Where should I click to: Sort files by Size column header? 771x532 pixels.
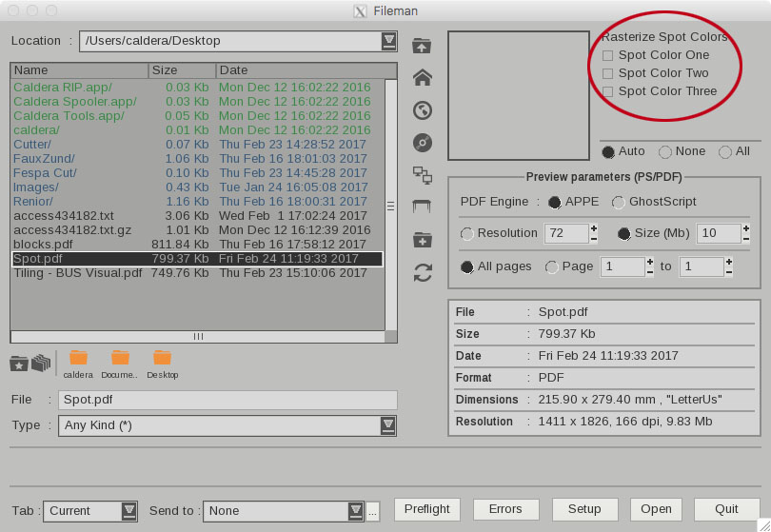tap(182, 70)
